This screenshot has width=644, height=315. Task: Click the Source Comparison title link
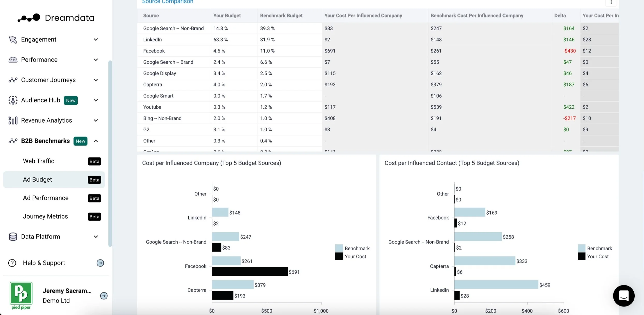168,2
